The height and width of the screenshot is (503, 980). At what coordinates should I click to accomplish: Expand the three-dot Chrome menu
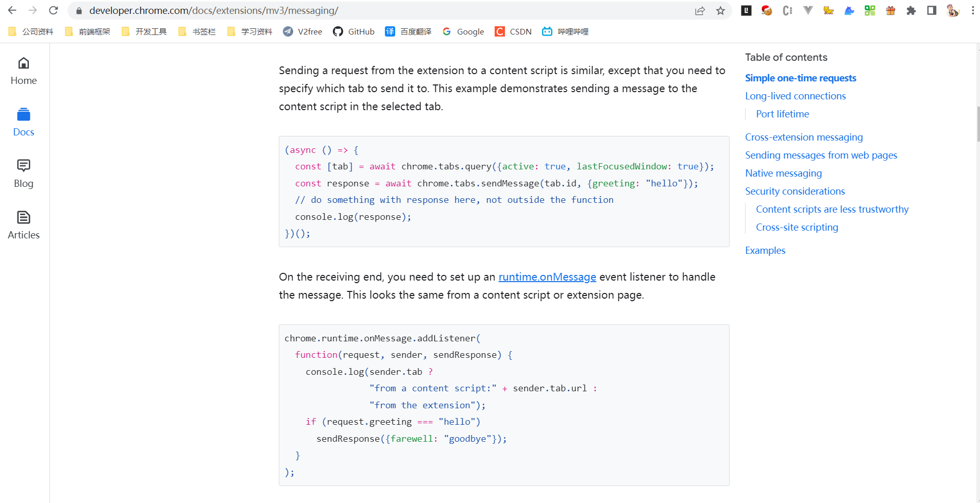click(971, 10)
